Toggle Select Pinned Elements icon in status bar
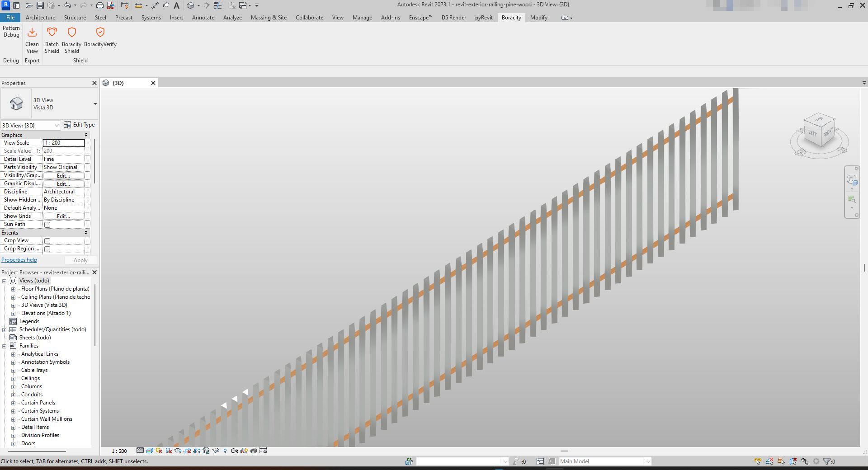This screenshot has width=868, height=470. point(781,461)
